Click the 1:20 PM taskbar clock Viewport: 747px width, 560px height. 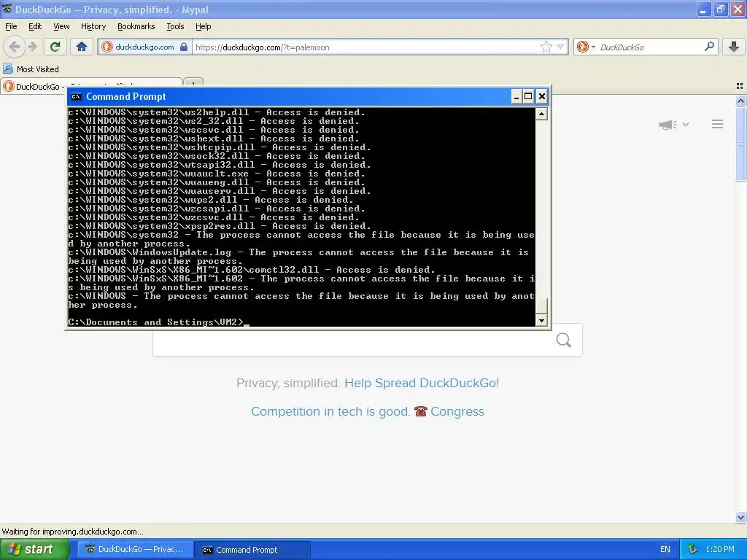click(x=720, y=550)
